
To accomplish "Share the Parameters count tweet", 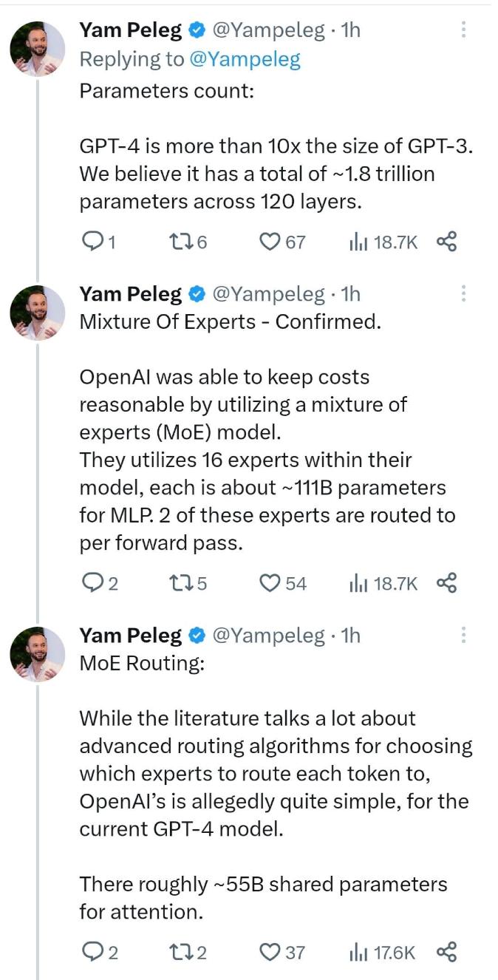I will point(446,242).
